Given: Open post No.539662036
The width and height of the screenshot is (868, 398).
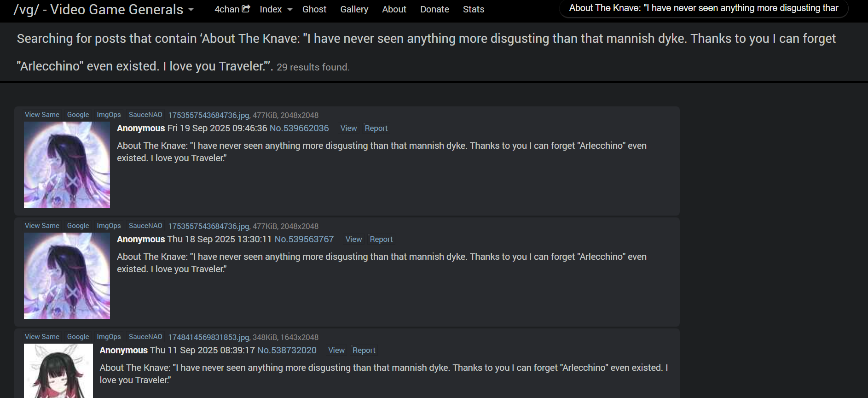Looking at the screenshot, I should (299, 128).
